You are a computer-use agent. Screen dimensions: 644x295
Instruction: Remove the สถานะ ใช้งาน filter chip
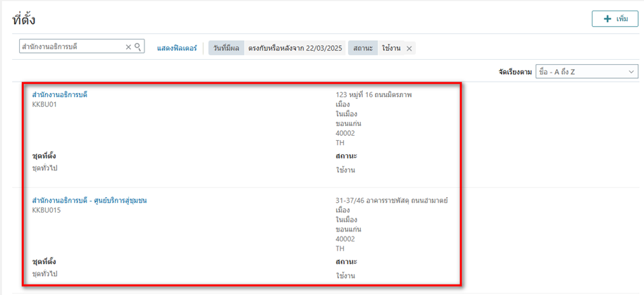tap(409, 48)
